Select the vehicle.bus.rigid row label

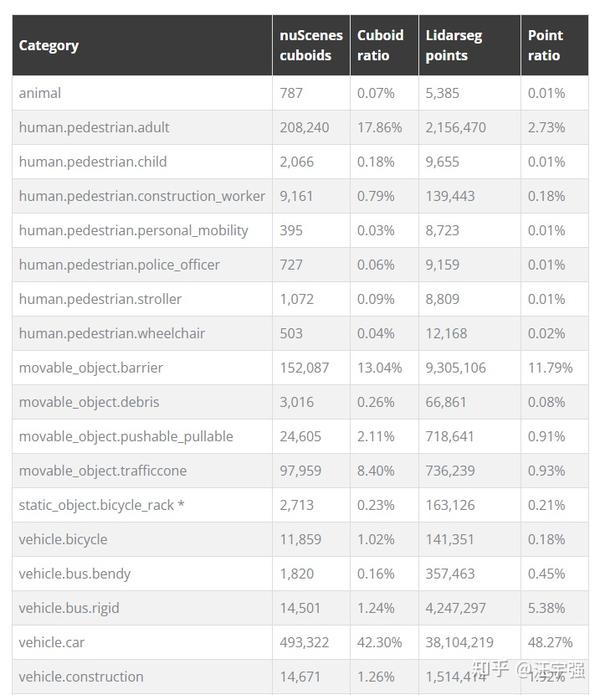click(x=69, y=608)
